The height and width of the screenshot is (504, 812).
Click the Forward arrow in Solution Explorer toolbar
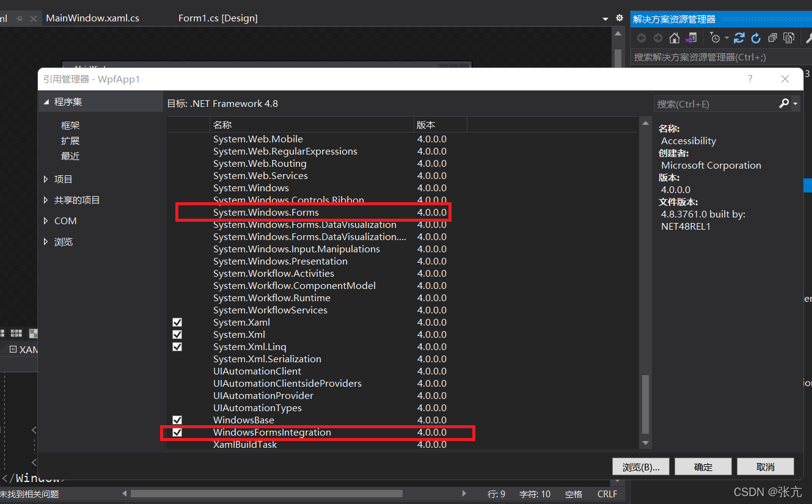coord(657,38)
